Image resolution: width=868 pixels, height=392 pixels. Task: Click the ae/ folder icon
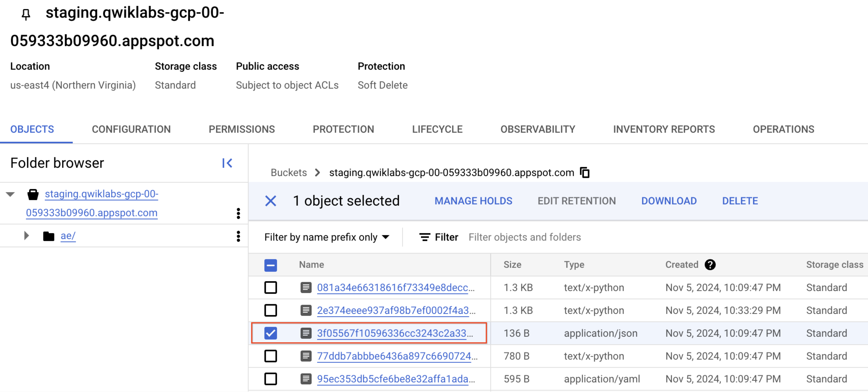coord(49,236)
